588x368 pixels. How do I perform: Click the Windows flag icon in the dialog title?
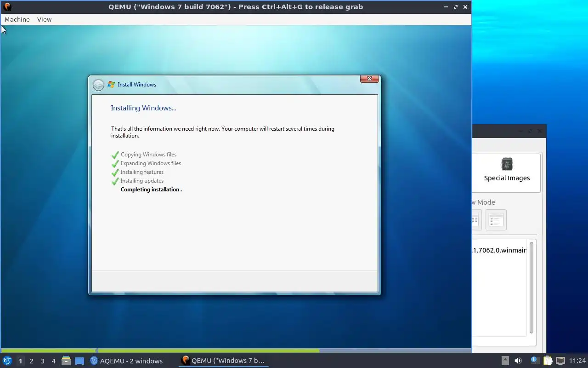click(x=111, y=85)
